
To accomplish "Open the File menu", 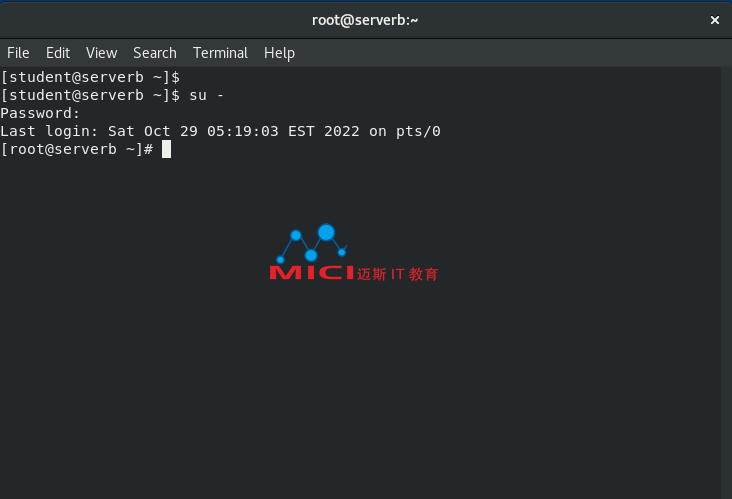I will tap(18, 53).
